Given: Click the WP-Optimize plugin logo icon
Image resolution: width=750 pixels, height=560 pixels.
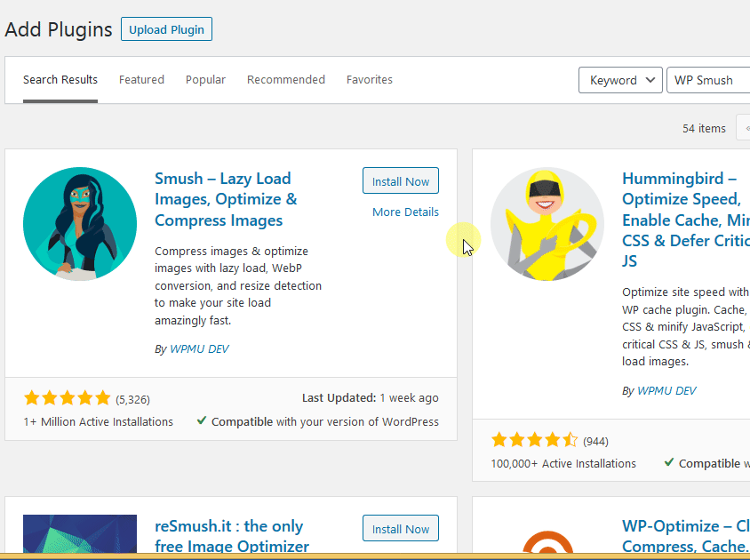Looking at the screenshot, I should click(x=547, y=540).
